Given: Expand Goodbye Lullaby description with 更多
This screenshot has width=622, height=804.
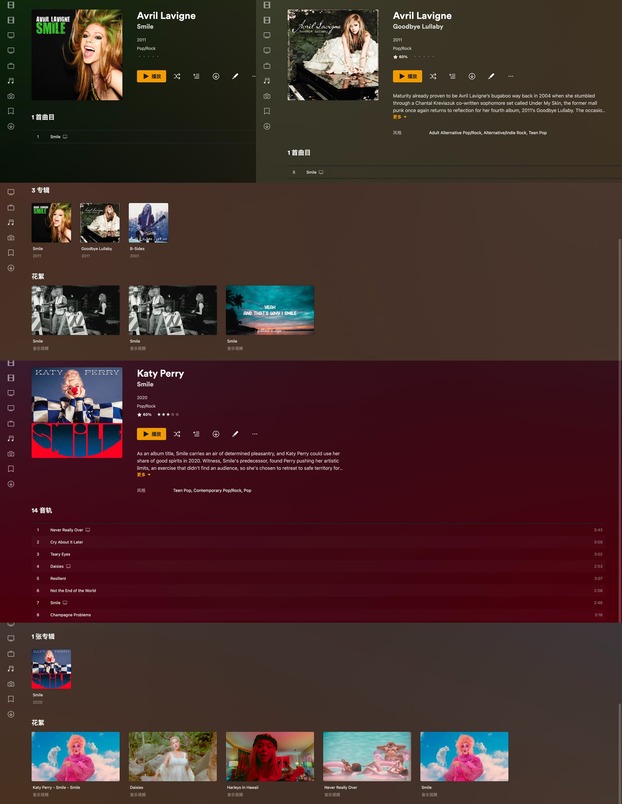Looking at the screenshot, I should (399, 117).
